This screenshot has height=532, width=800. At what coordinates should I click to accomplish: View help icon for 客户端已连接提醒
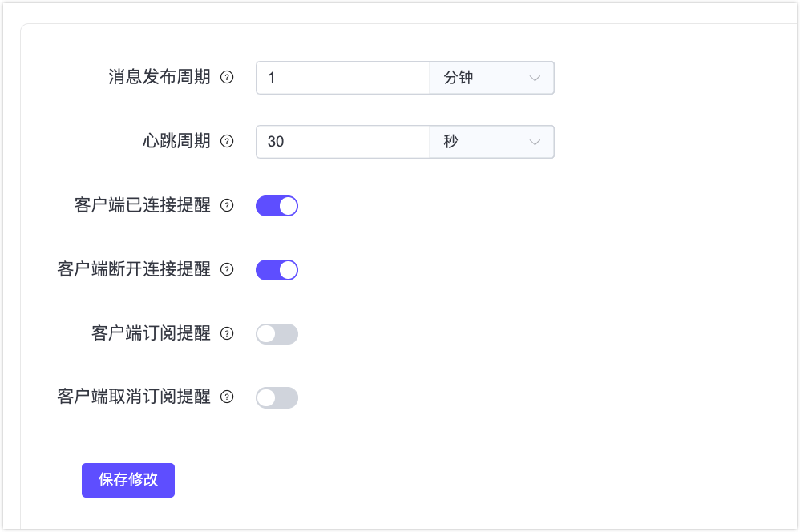(x=228, y=206)
